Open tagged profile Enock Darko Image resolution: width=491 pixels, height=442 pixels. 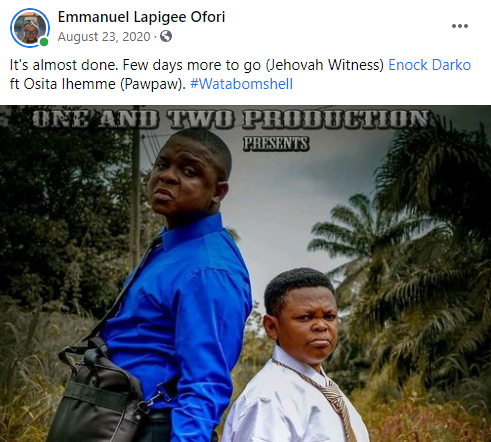click(429, 65)
